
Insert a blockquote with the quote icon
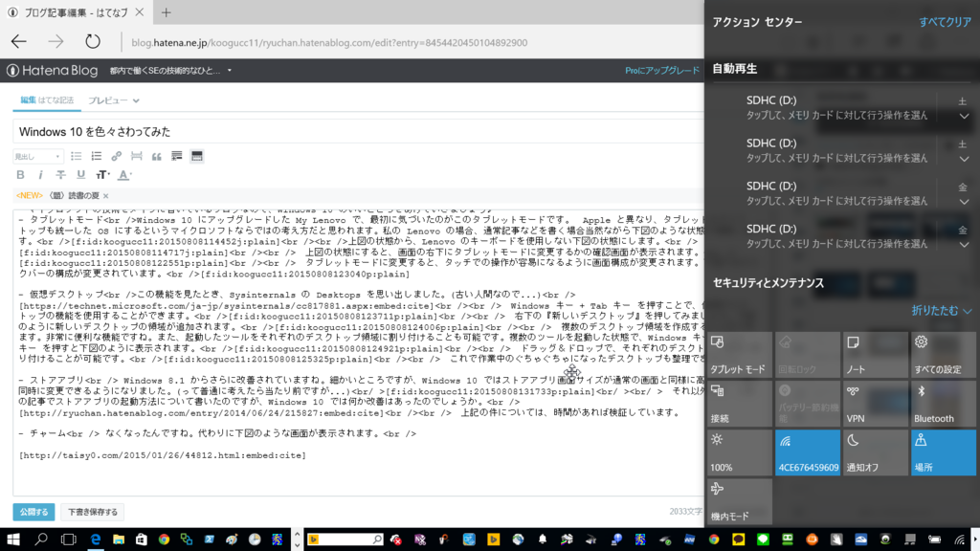tap(159, 156)
